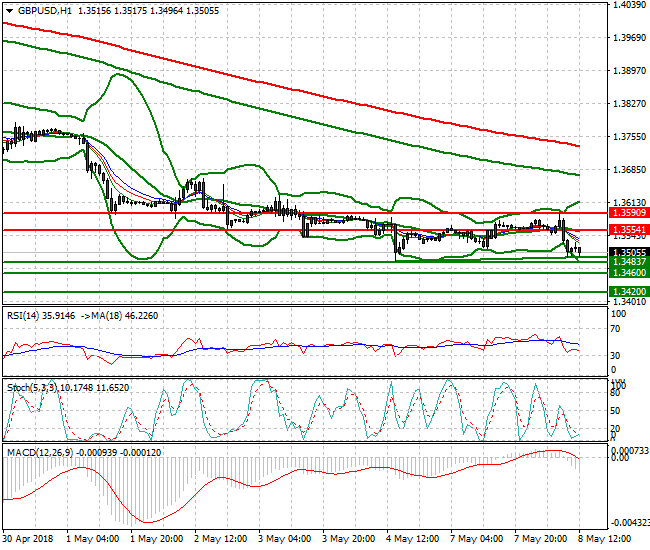Viewport: 650px width, 550px height.
Task: Click the 1.37550 price scale value
Action: click(x=629, y=137)
